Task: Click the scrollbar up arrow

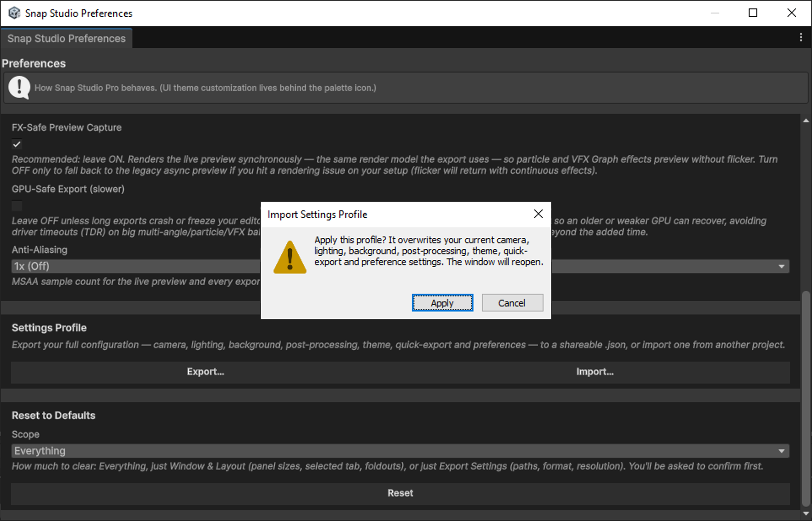Action: (x=806, y=121)
